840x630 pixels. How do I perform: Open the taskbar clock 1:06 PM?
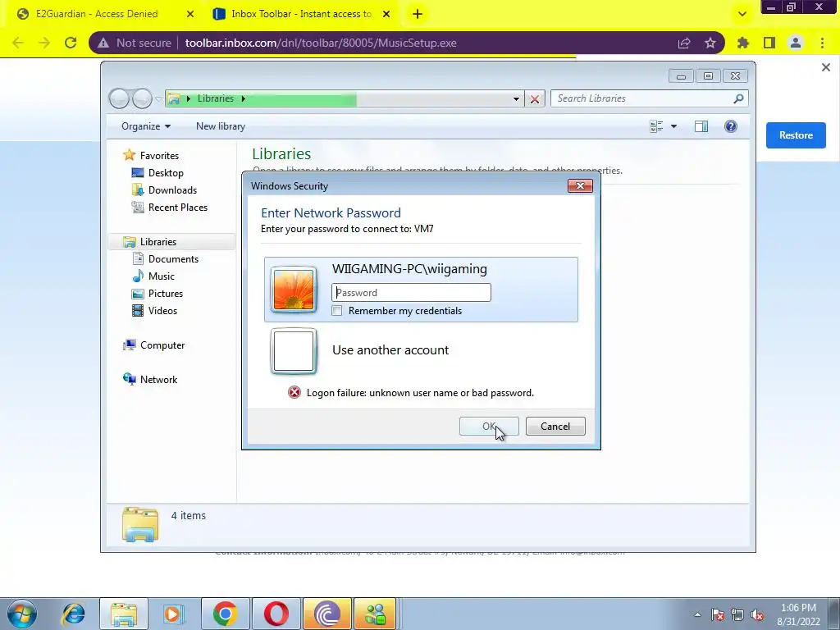(x=798, y=614)
